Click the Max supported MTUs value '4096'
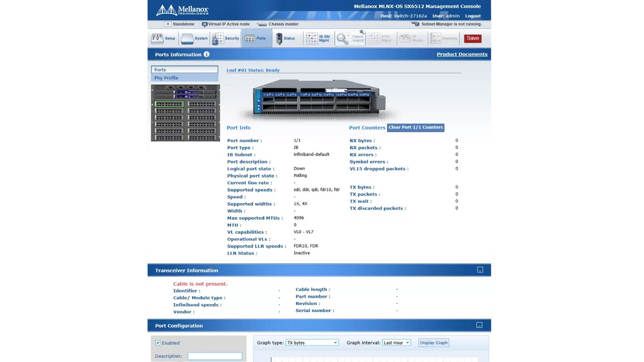 (x=299, y=218)
